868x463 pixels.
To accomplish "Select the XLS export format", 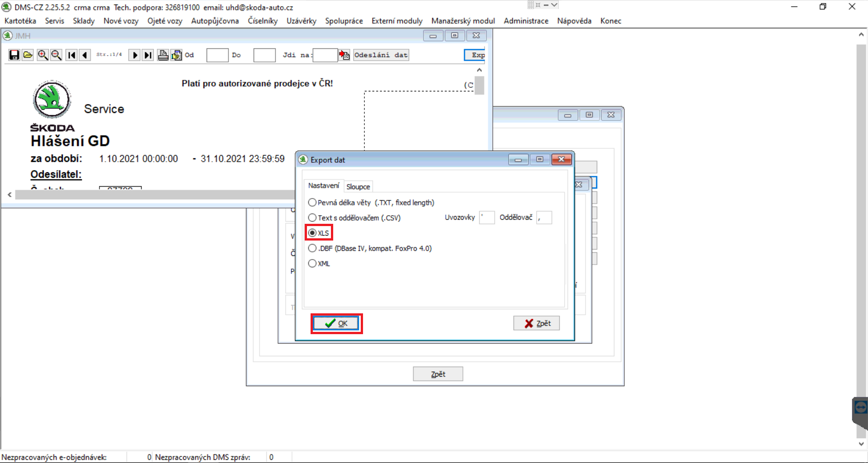I will (312, 233).
